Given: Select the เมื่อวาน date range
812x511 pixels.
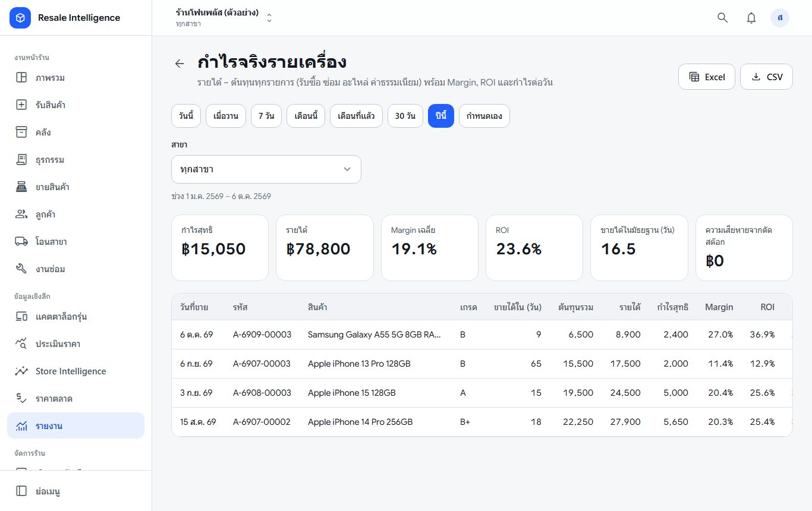Looking at the screenshot, I should (226, 116).
